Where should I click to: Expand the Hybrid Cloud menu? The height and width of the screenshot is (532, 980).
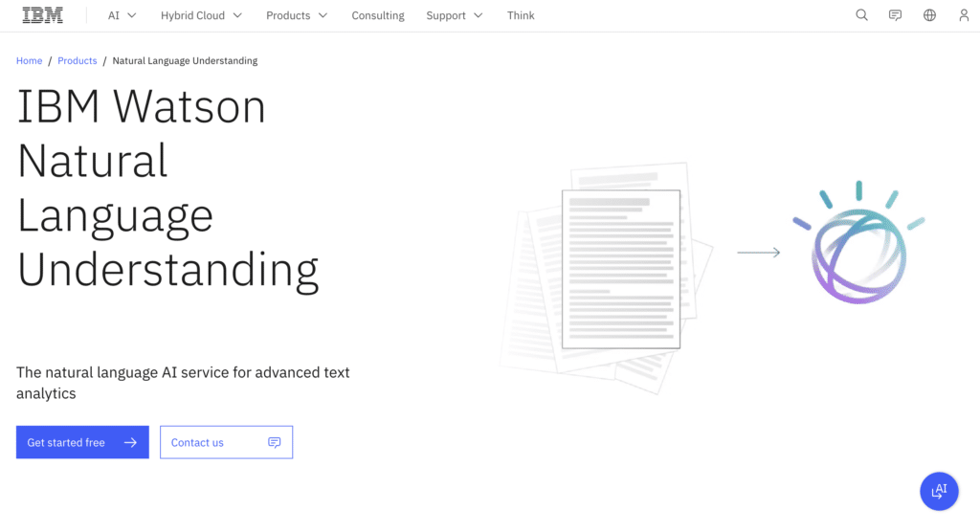tap(201, 15)
